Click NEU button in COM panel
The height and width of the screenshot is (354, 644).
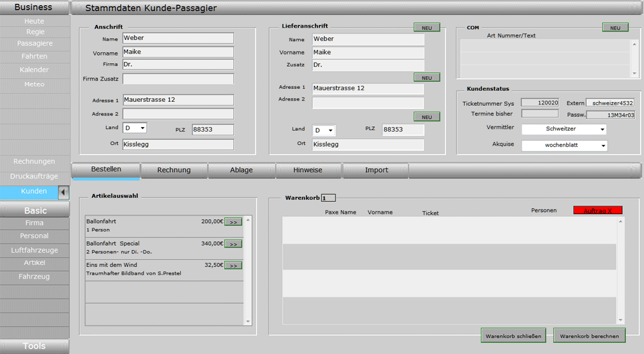pyautogui.click(x=615, y=28)
